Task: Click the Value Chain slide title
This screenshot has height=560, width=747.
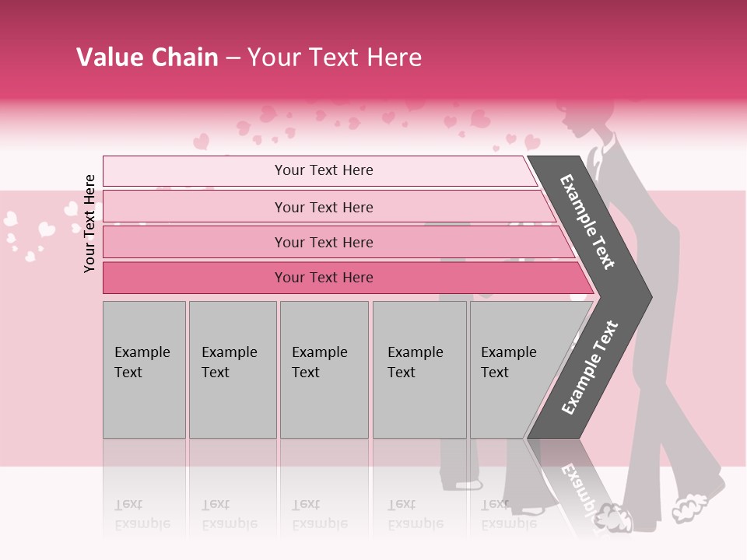Action: click(x=249, y=58)
